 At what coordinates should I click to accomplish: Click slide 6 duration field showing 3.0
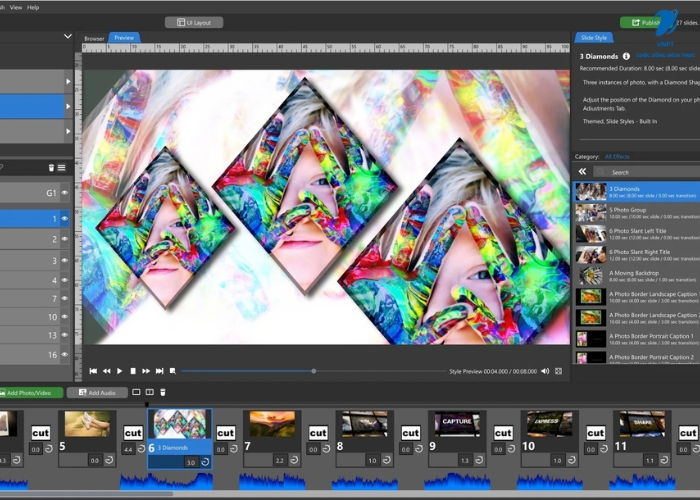coord(191,462)
